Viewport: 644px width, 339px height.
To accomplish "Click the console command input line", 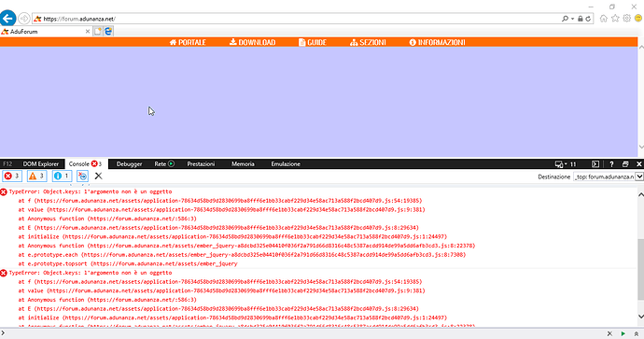I will coord(304,333).
